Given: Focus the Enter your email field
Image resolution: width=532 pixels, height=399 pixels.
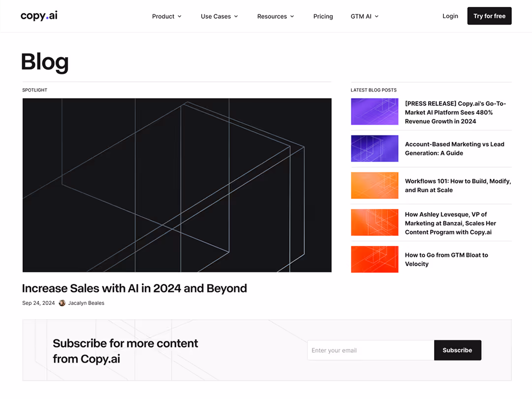Looking at the screenshot, I should 371,350.
